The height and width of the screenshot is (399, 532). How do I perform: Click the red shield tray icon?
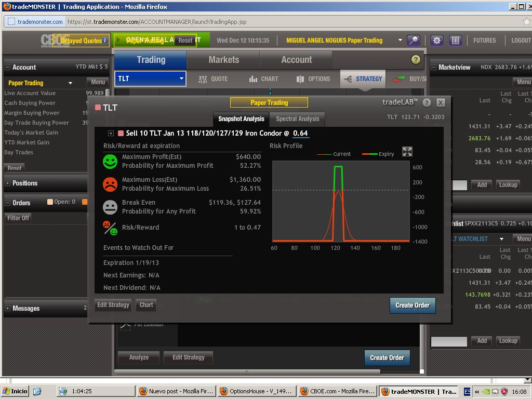504,392
